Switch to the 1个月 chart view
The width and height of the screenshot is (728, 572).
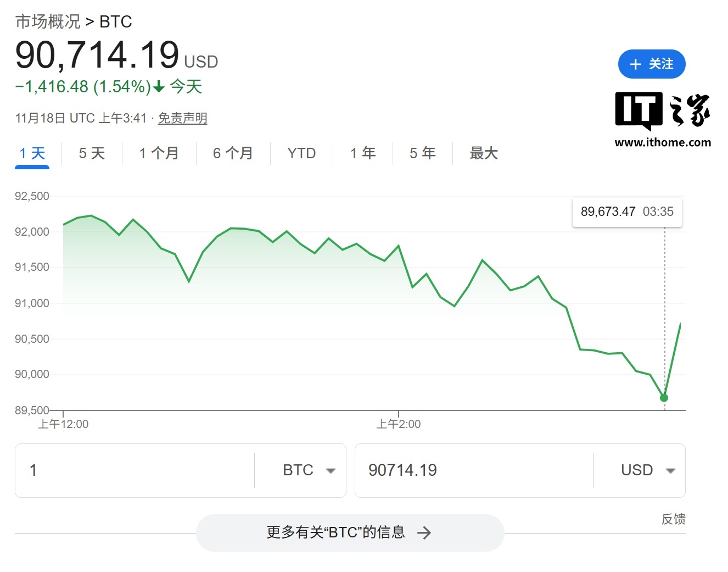(159, 153)
